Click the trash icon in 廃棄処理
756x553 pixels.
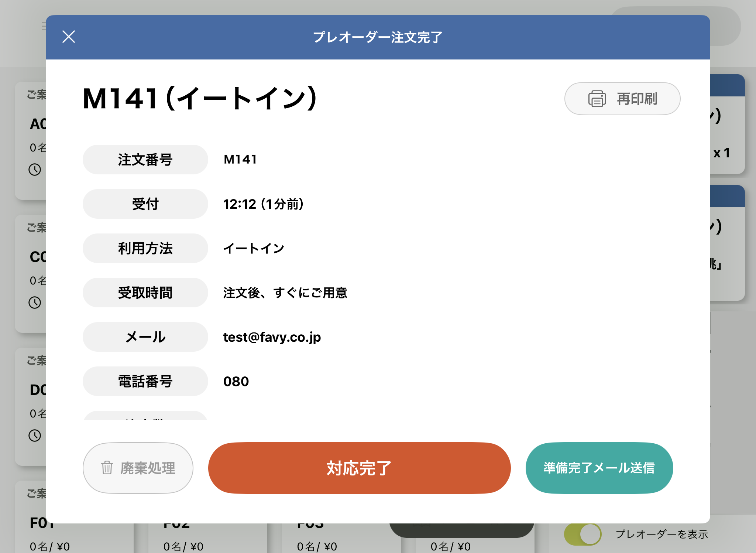click(107, 468)
